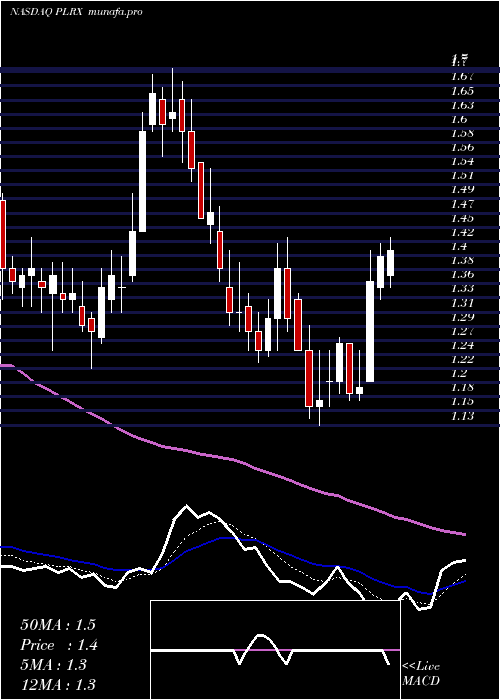Click the 1.31 price axis label
Screen dimensions: 500x700
[x=462, y=304]
